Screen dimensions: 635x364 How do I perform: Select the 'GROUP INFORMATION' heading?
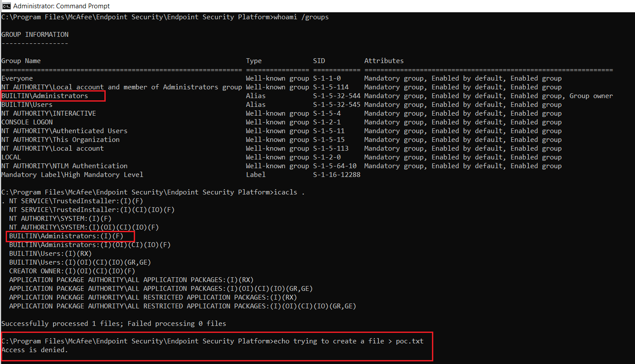[x=35, y=35]
